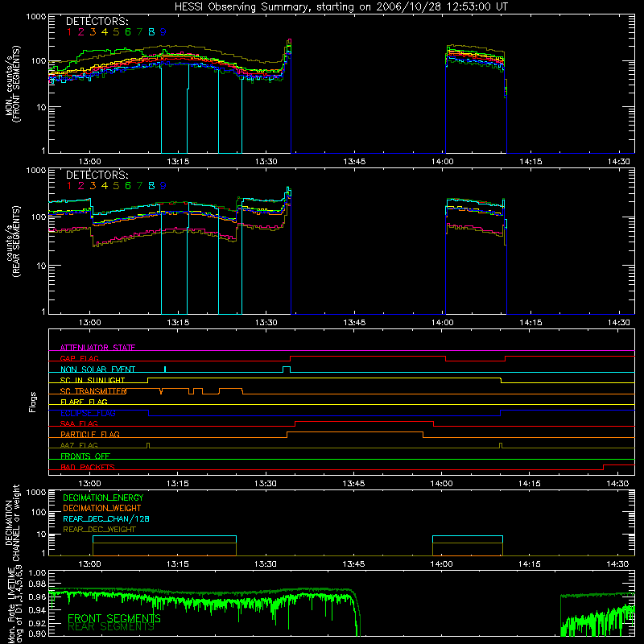Click 0.92 tick on the livetime axis
This screenshot has height=644, width=644.
click(x=37, y=622)
